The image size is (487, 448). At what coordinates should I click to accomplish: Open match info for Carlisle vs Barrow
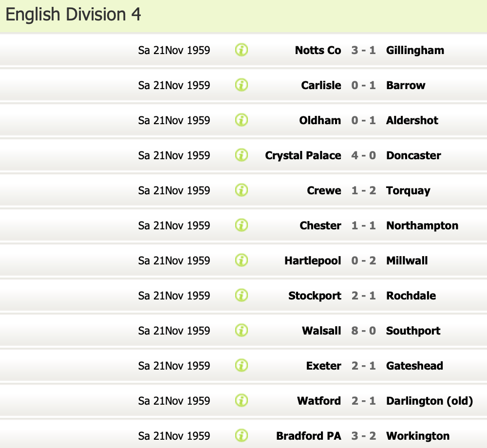(242, 85)
